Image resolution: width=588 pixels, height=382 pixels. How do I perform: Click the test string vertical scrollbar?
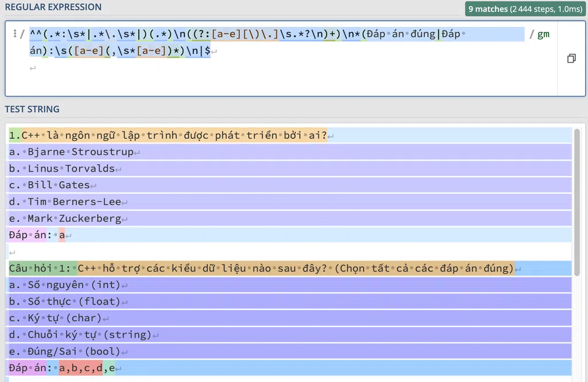577,195
